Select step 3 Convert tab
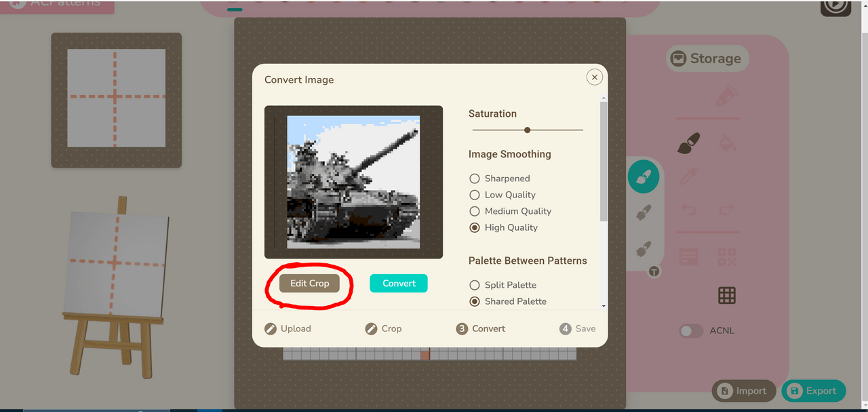This screenshot has width=868, height=412. (481, 329)
